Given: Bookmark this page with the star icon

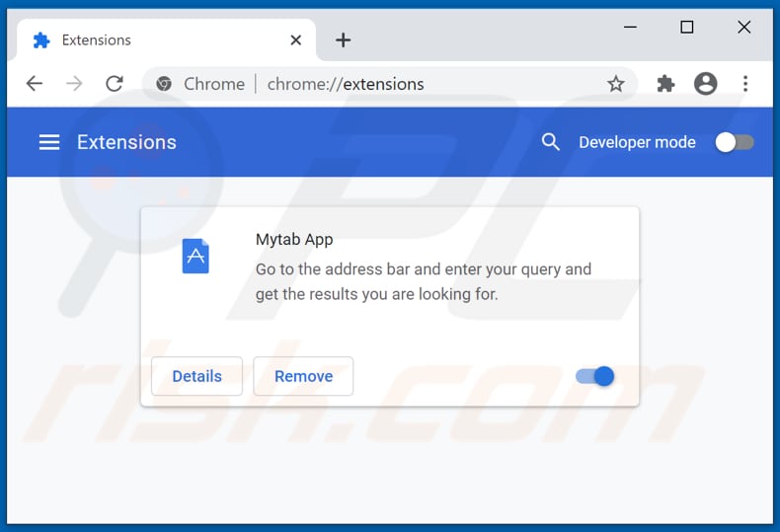Looking at the screenshot, I should pyautogui.click(x=616, y=84).
